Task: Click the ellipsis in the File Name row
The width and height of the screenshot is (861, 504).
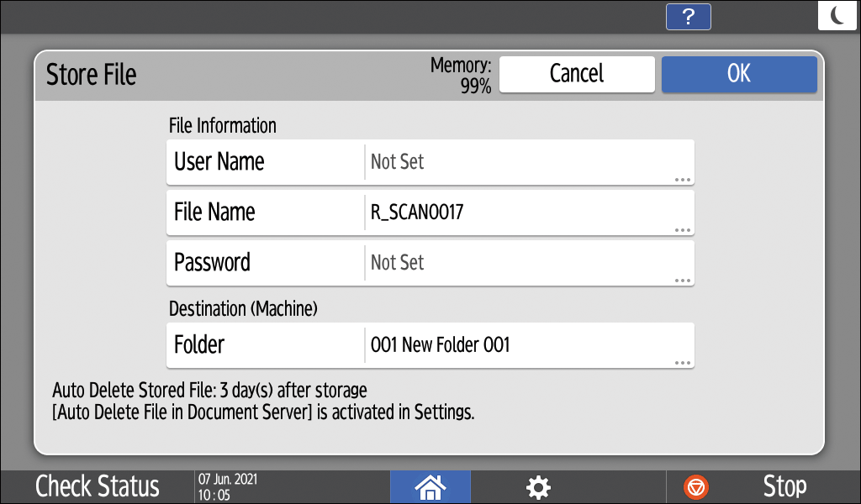Action: [682, 229]
